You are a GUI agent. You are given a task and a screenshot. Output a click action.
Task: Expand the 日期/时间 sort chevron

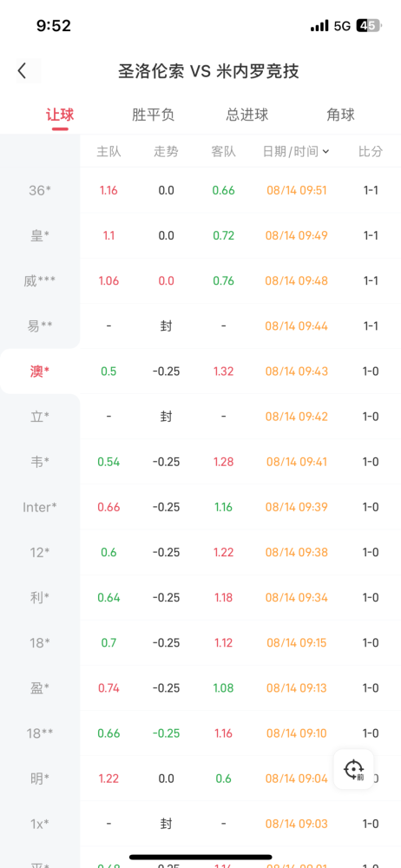[x=325, y=151]
